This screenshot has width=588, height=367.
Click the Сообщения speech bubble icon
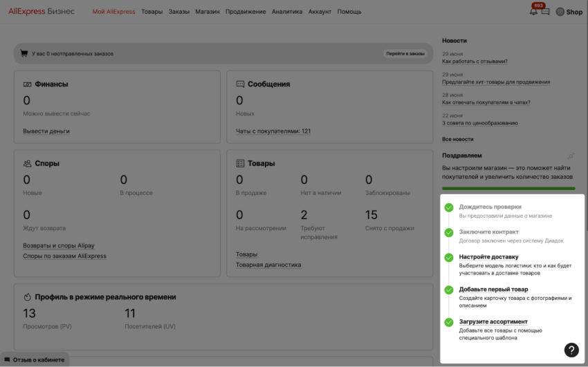pos(240,84)
